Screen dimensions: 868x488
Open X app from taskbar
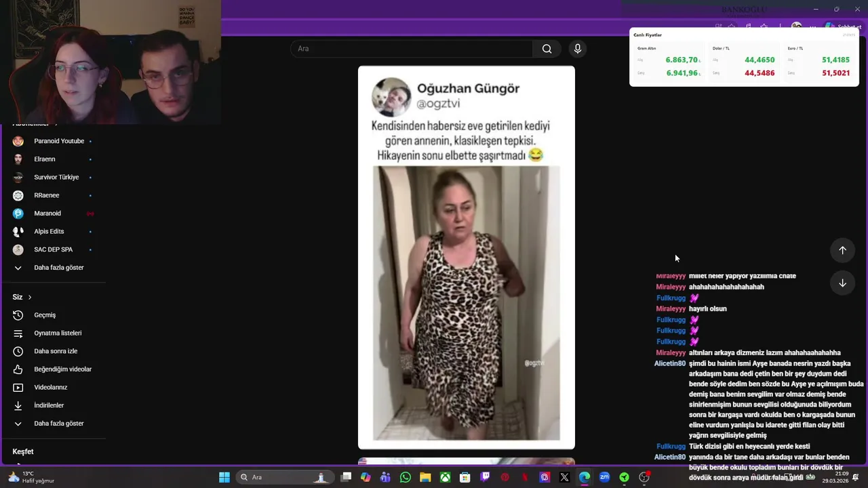coord(564,477)
